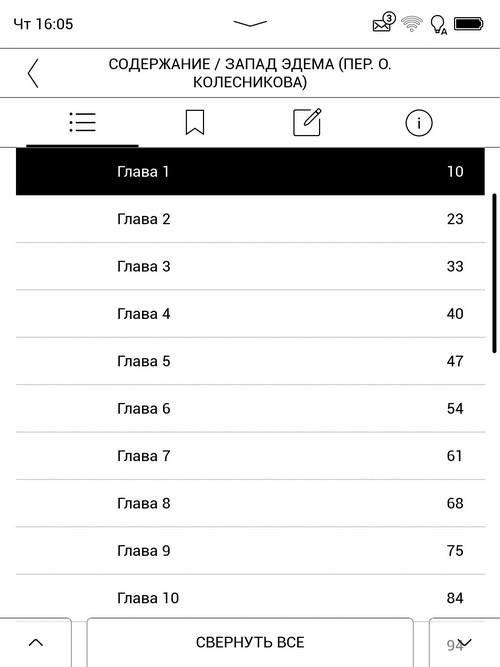Page down with the bottom-right chevron

click(x=465, y=642)
